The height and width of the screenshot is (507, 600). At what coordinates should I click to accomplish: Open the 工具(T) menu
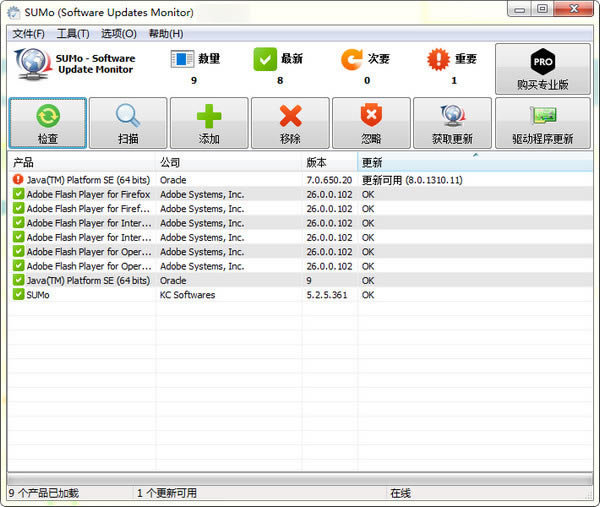tap(73, 34)
